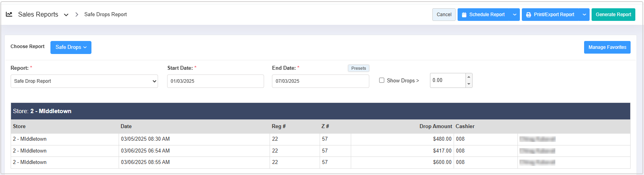The height and width of the screenshot is (175, 644).
Task: Click the Sales Reports chart icon
Action: [x=9, y=14]
